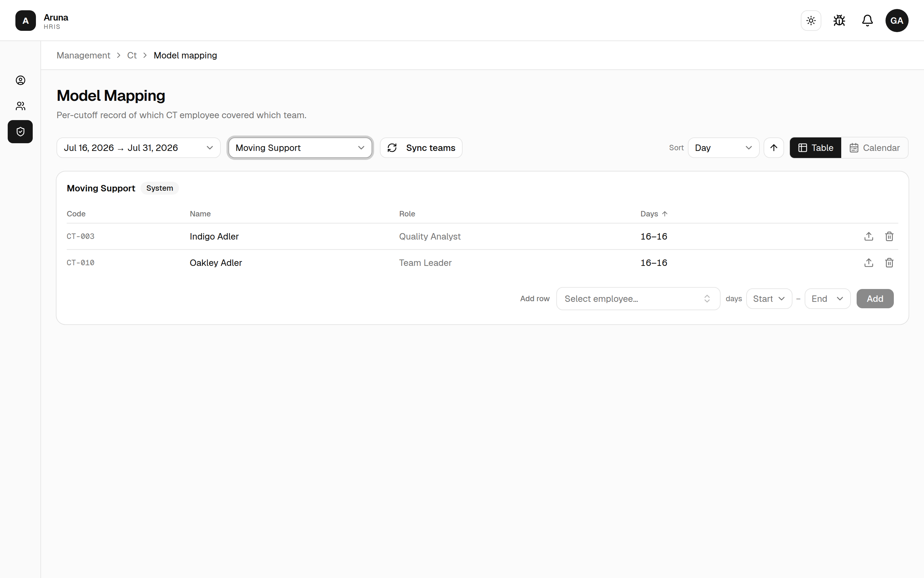Screen dimensions: 924x578
Task: Click the Code column header
Action: [76, 214]
